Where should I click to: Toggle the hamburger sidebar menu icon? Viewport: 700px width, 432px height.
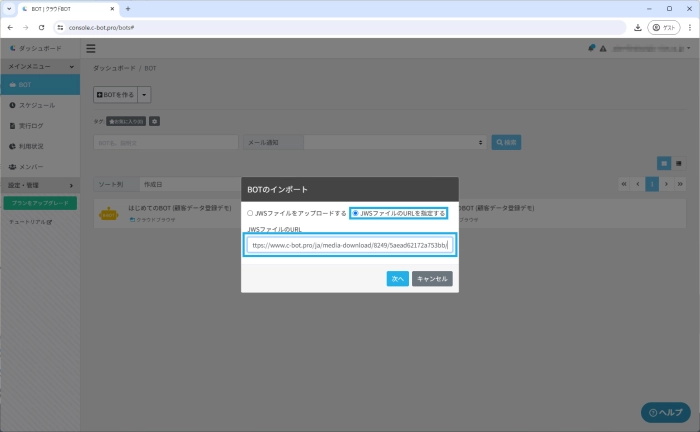pyautogui.click(x=91, y=48)
